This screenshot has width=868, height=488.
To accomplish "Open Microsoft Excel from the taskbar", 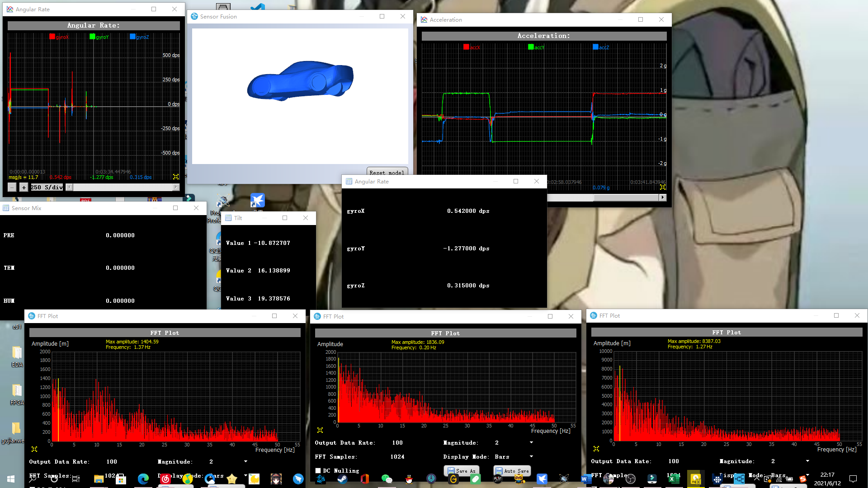I will click(x=674, y=479).
